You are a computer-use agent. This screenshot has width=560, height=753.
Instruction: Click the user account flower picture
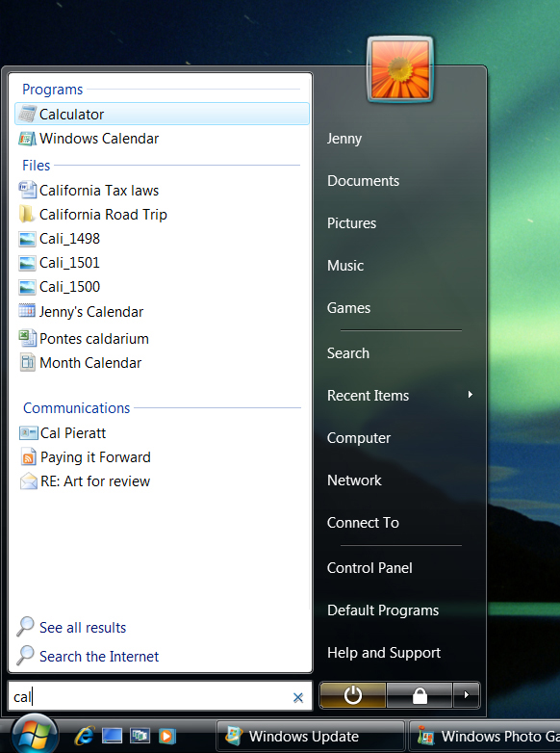[399, 70]
